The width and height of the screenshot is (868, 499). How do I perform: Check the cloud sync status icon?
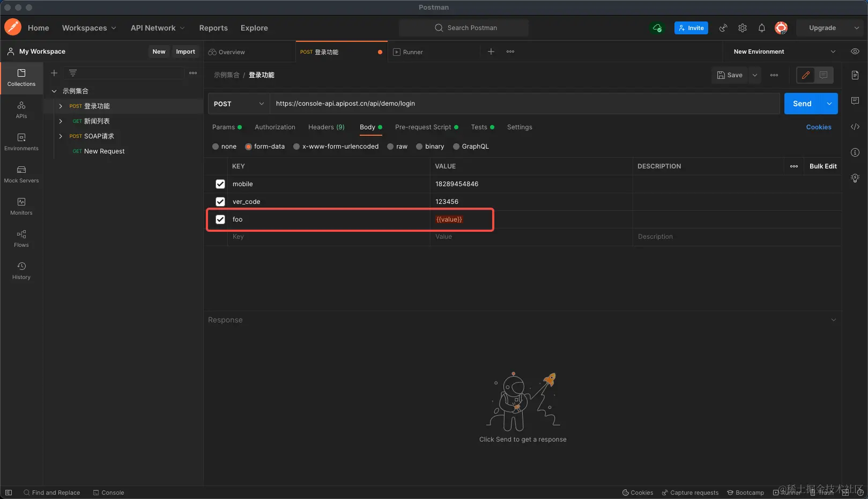pyautogui.click(x=657, y=28)
